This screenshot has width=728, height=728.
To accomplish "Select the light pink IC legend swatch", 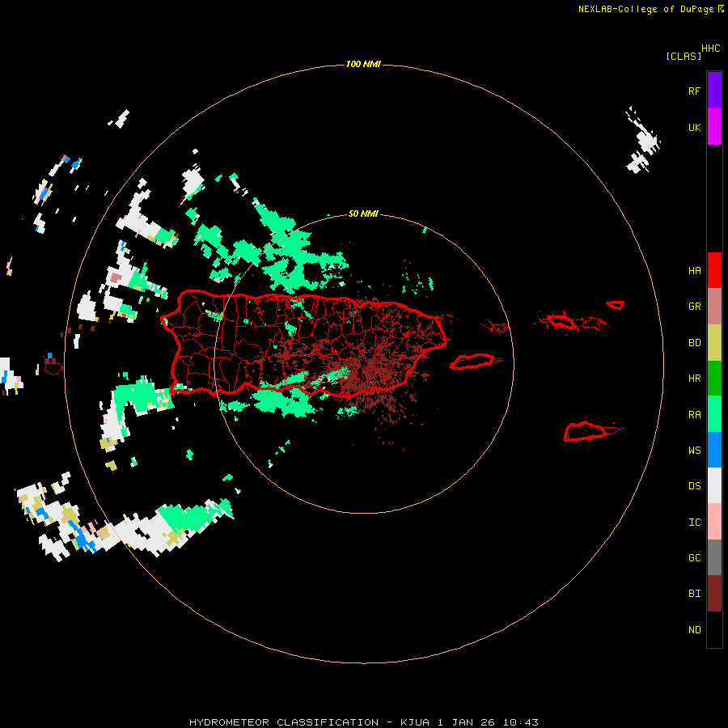I will coord(714,522).
